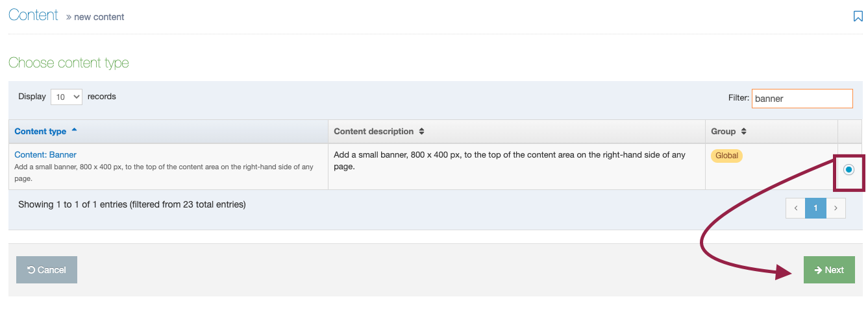Click the Global group badge
This screenshot has height=310, width=868.
click(x=727, y=156)
